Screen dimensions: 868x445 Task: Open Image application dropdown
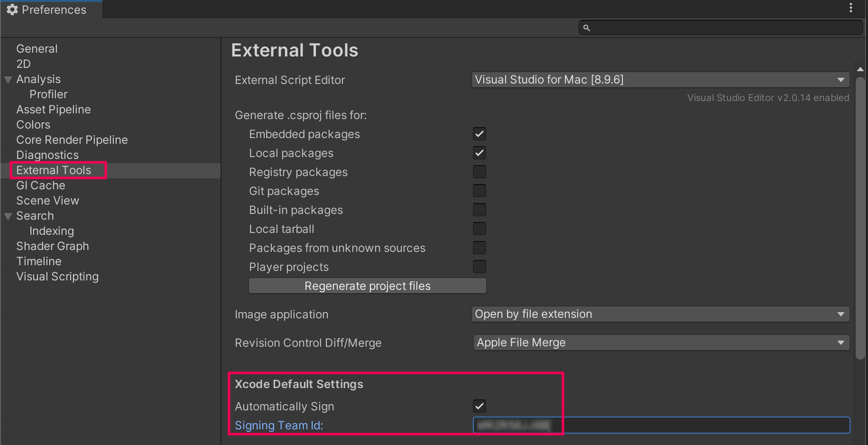click(660, 314)
